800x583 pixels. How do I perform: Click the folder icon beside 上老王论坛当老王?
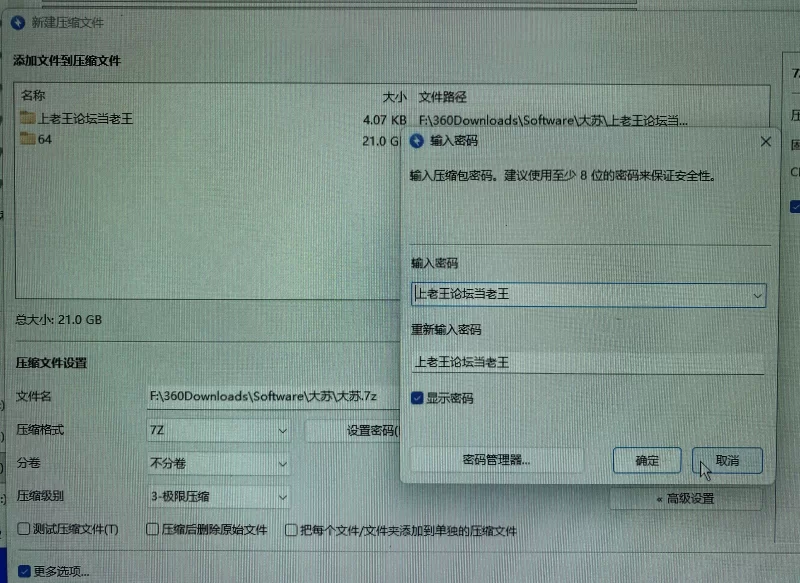pos(30,118)
